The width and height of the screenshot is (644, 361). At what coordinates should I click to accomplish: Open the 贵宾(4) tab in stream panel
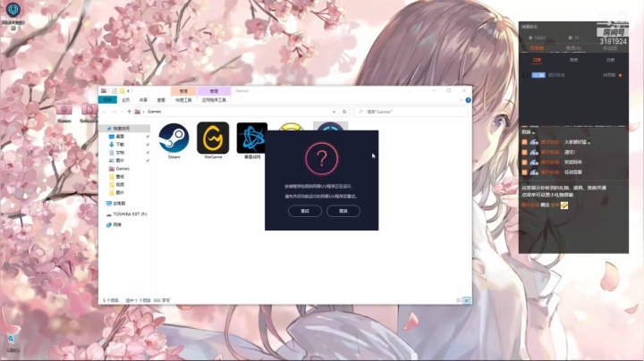573,48
